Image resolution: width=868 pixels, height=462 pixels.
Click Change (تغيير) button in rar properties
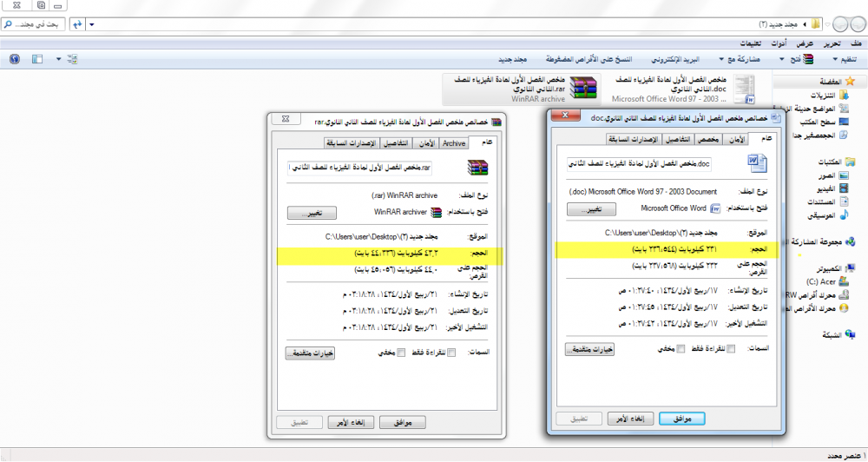(311, 213)
